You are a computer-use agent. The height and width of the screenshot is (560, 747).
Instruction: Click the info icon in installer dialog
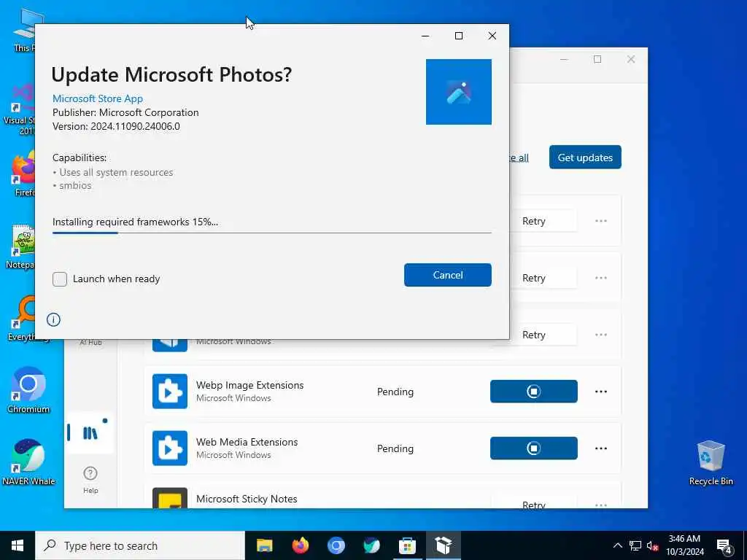tap(53, 319)
